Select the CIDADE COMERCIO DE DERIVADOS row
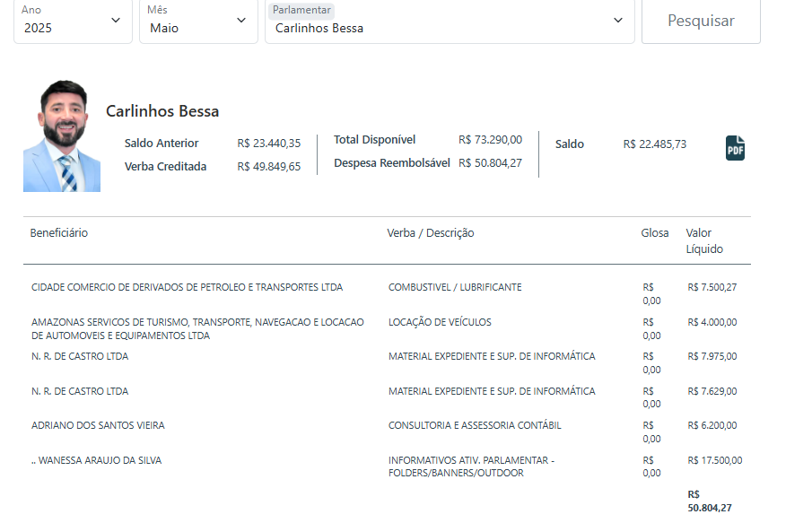 click(187, 288)
